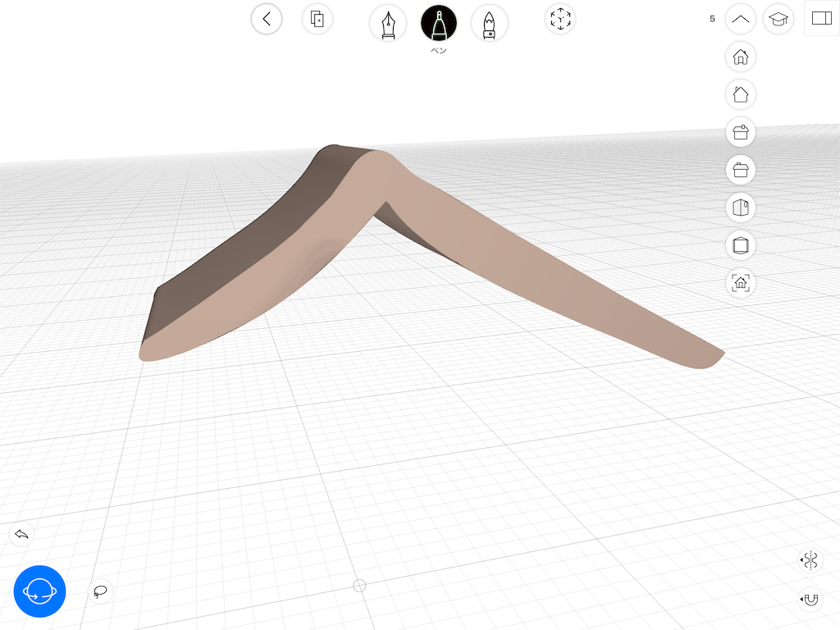Choose the third house view with centered chimney
This screenshot has width=840, height=630.
pyautogui.click(x=741, y=132)
